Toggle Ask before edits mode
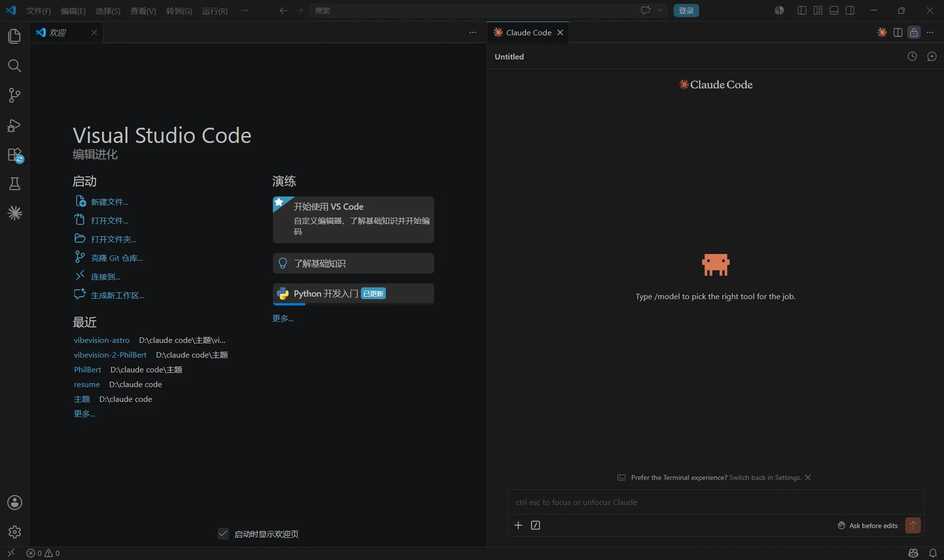 pos(868,526)
